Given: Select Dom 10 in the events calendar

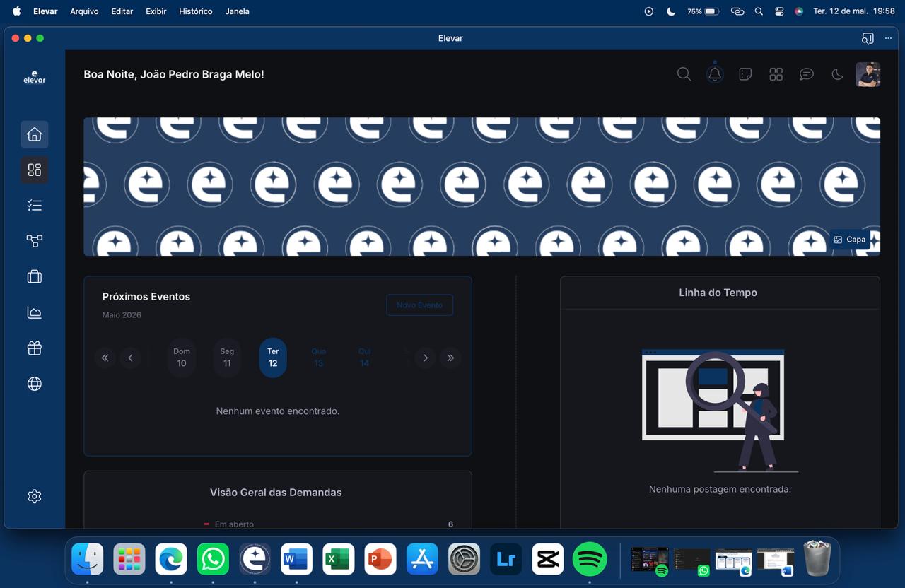Looking at the screenshot, I should 182,358.
